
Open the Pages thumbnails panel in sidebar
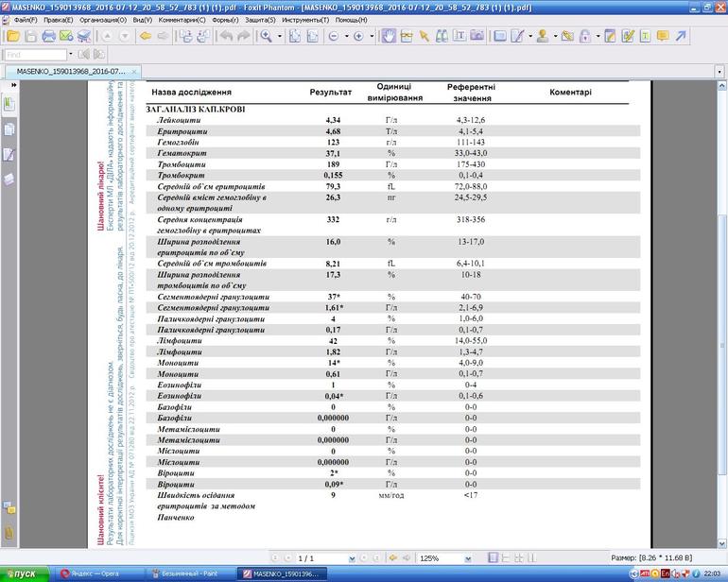pyautogui.click(x=9, y=128)
